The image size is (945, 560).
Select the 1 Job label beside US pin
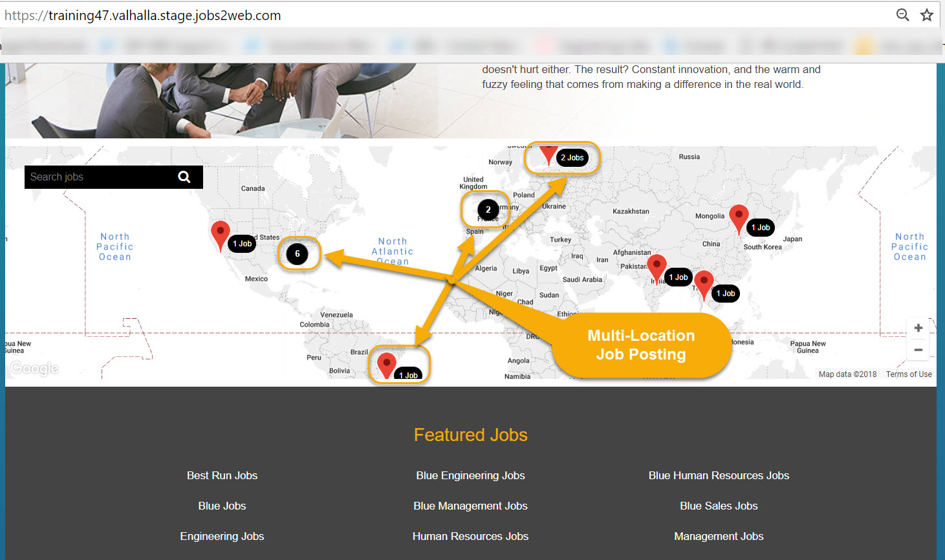(x=242, y=244)
